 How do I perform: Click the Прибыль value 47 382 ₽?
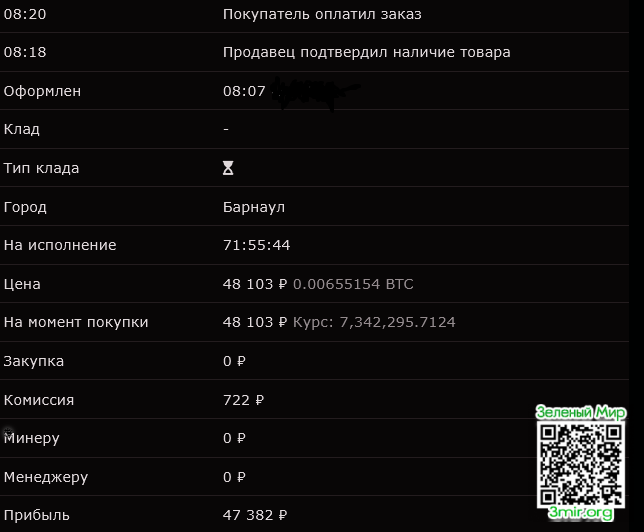255,515
